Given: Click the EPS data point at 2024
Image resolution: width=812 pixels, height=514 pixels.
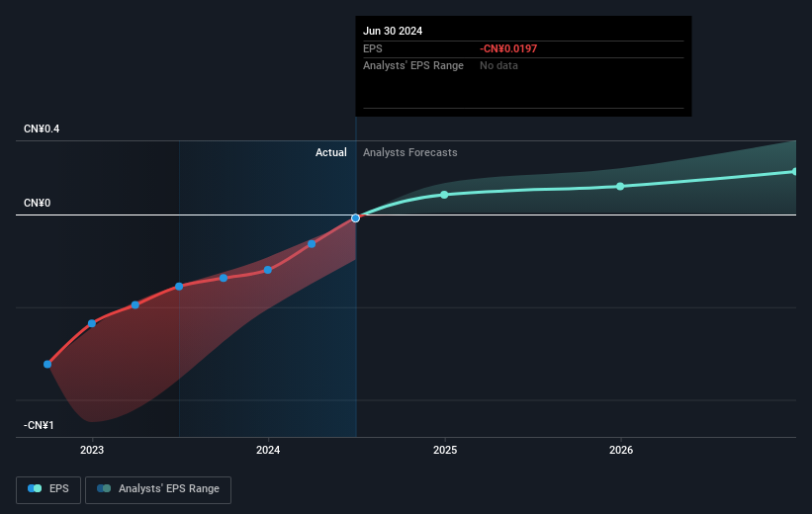Looking at the screenshot, I should [x=268, y=270].
